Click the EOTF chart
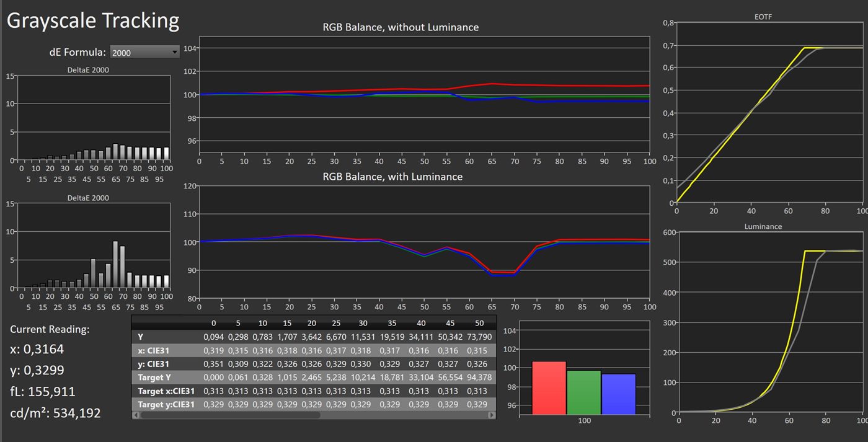 pyautogui.click(x=769, y=113)
